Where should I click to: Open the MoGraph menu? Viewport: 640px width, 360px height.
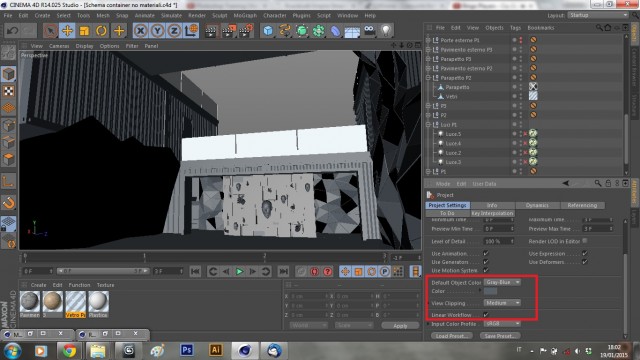click(245, 16)
